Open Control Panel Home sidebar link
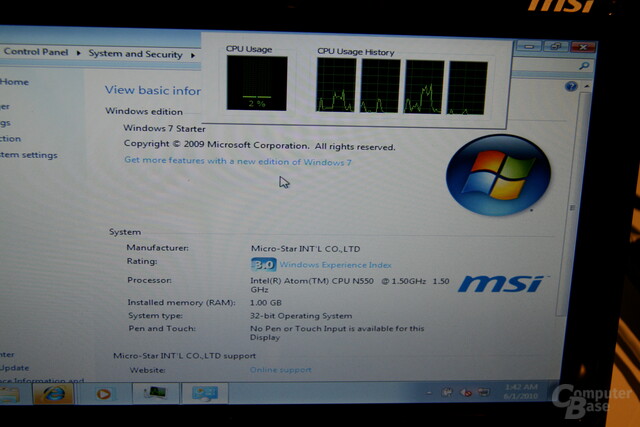The image size is (640, 427). 14,82
